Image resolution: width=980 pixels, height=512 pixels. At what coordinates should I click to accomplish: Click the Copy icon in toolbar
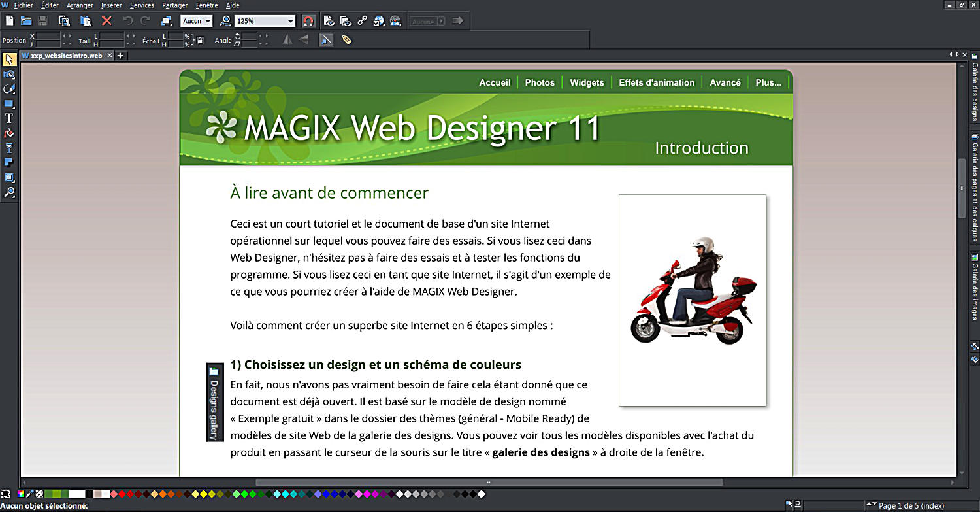pyautogui.click(x=64, y=21)
